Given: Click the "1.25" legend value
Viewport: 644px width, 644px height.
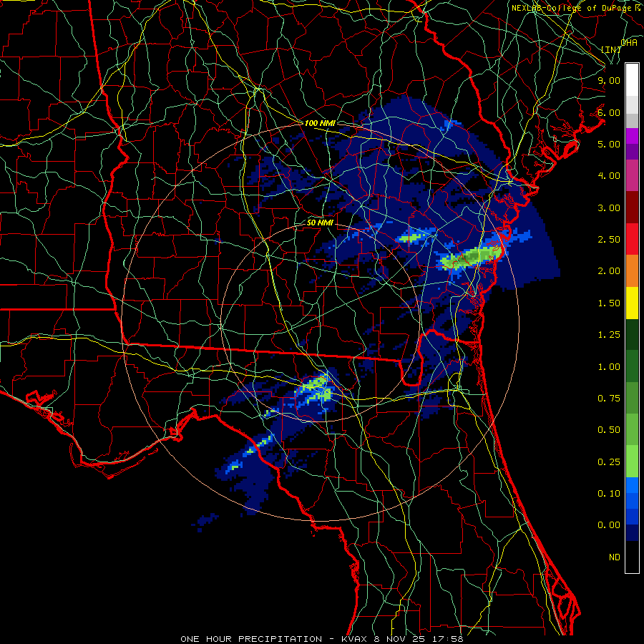Looking at the screenshot, I should [x=609, y=335].
